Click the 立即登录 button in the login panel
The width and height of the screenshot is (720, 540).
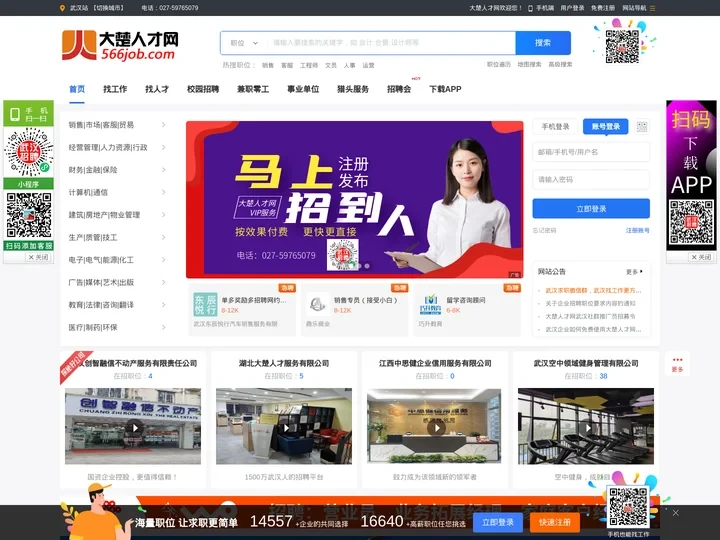coord(591,209)
